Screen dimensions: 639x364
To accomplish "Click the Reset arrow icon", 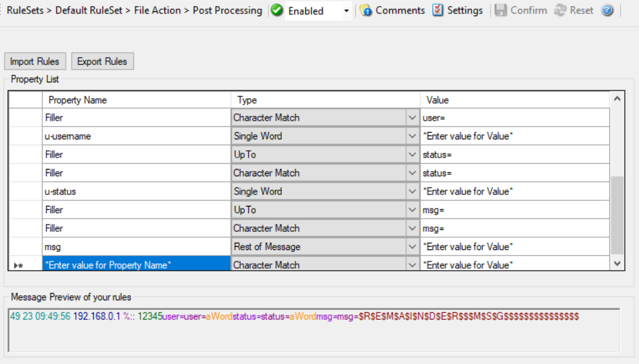I will tap(560, 11).
